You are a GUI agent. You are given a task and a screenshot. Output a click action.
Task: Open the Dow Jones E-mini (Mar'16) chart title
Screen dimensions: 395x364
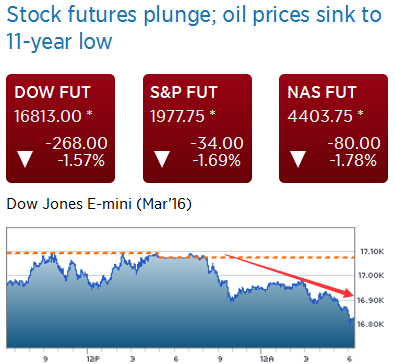[x=99, y=204]
